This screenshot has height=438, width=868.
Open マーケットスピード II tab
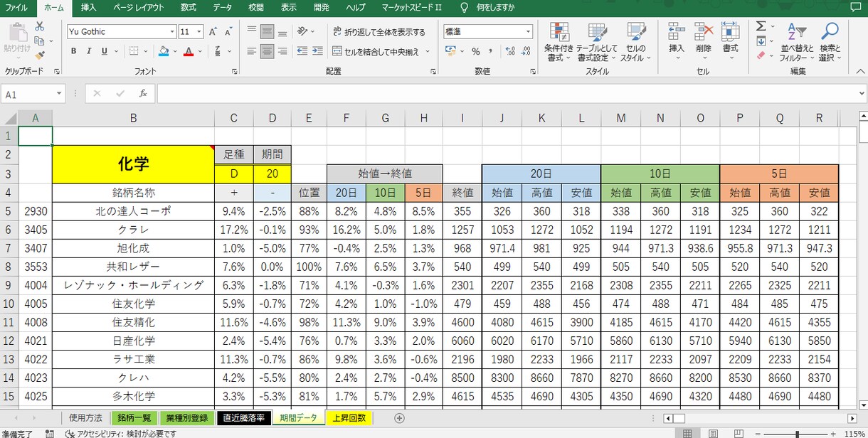click(411, 8)
